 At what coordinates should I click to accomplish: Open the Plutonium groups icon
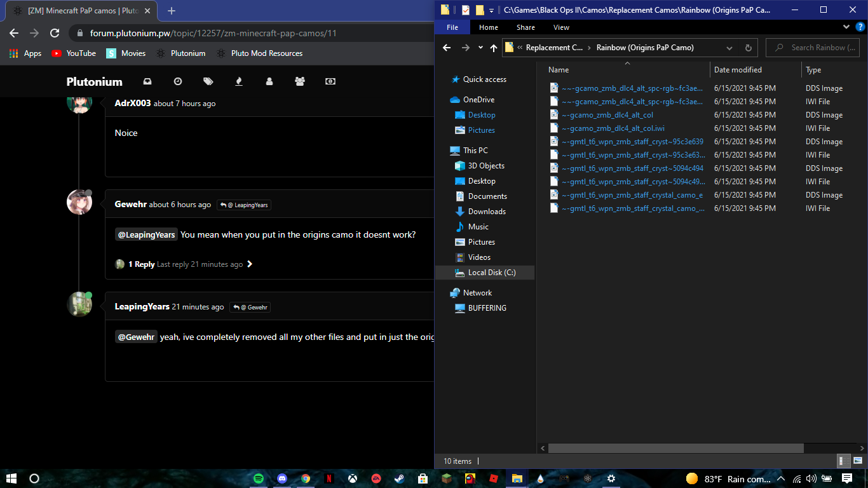[300, 81]
